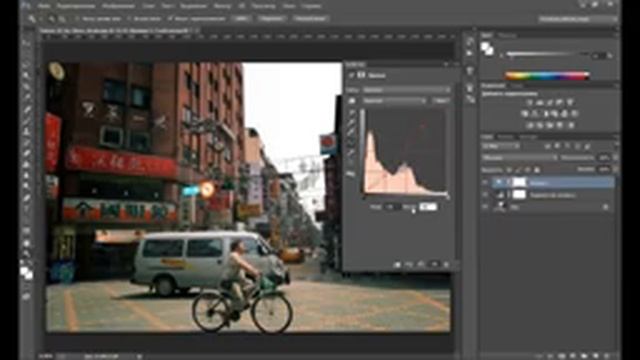Click the Auto button in curves properties
Viewport: 640px width, 360px height.
[x=441, y=100]
